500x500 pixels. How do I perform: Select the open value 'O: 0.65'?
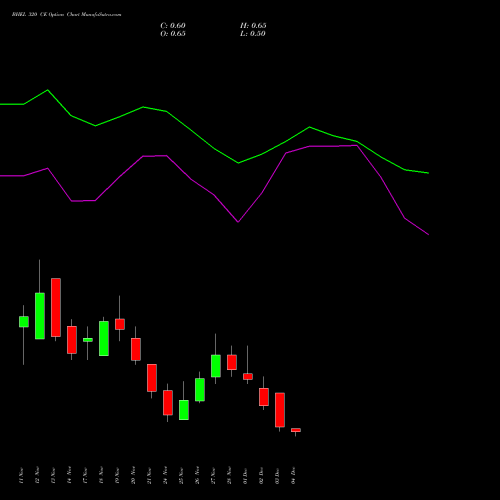pyautogui.click(x=173, y=34)
